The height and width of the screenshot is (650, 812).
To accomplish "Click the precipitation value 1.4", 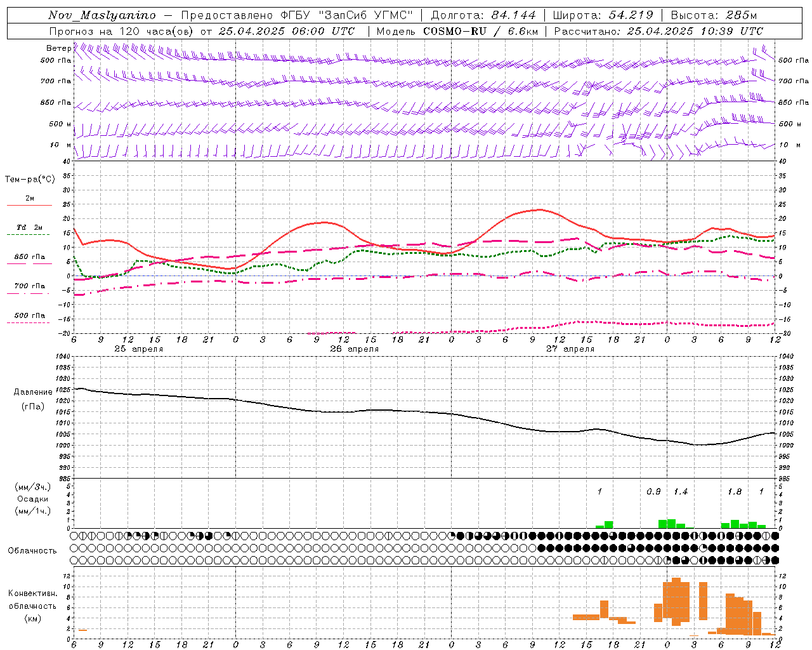I will (681, 492).
